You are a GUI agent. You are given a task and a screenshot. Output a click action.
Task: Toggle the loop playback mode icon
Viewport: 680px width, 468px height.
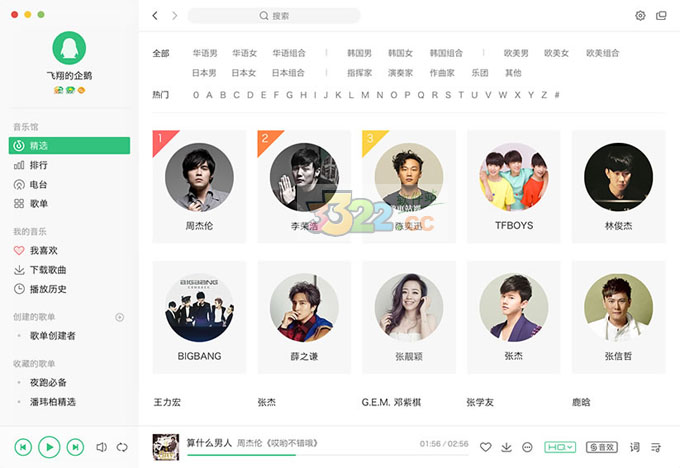(122, 447)
